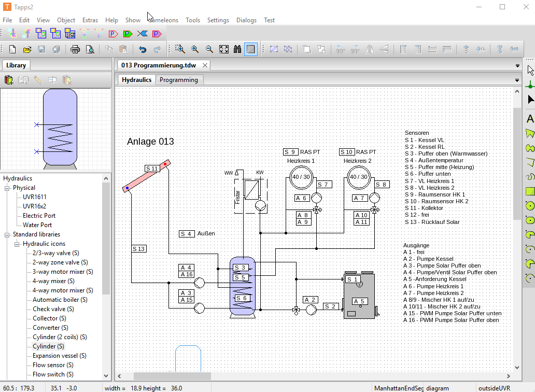Collapse the Standard libraries node
Screen dimensions: 535x392
pos(8,234)
